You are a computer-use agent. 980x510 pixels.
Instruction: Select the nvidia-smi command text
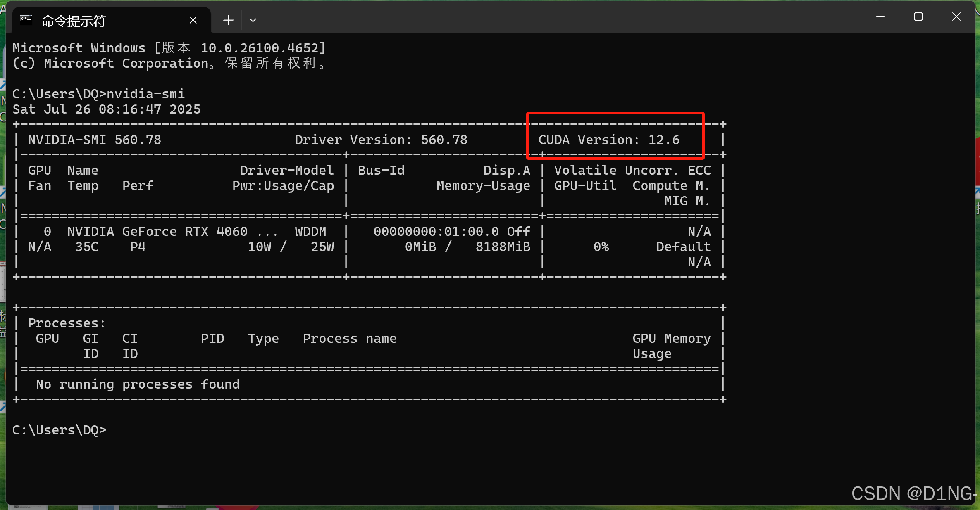[x=145, y=93]
